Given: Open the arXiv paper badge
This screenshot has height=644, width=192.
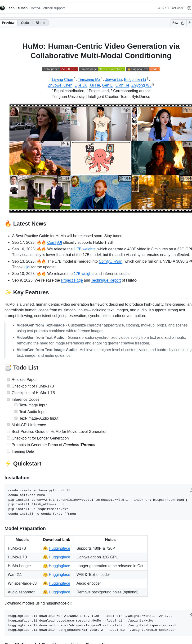Looking at the screenshot, I should 60,69.
